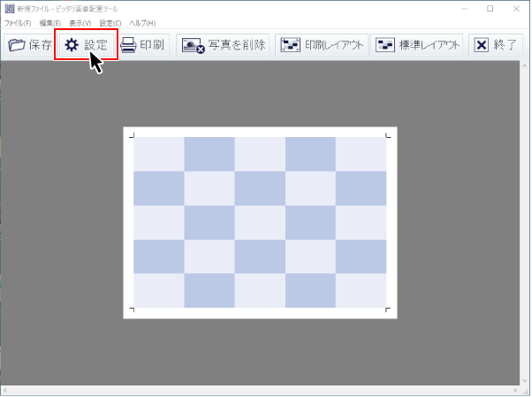The height and width of the screenshot is (397, 532).
Task: Switch to 印刷レイアウト view
Action: coord(320,45)
